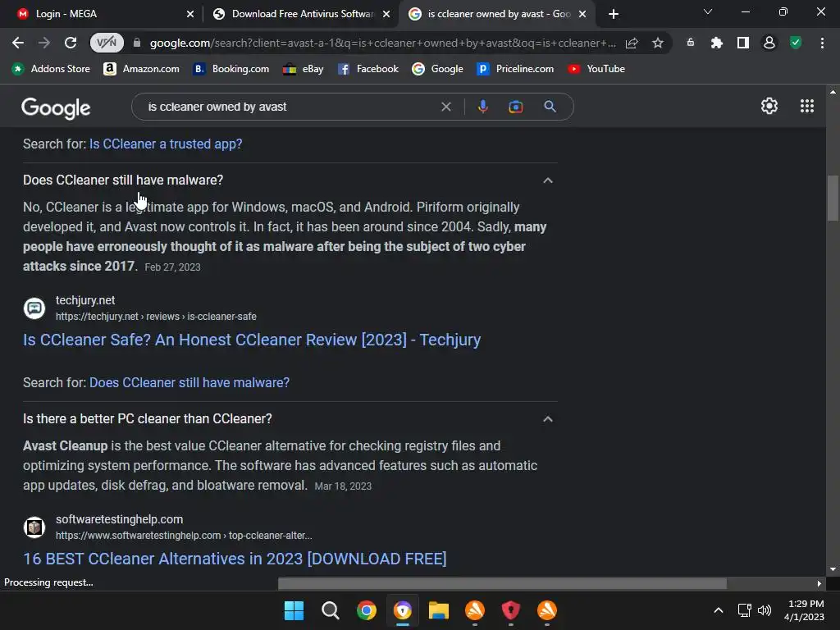This screenshot has height=630, width=840.
Task: Click the techjury.net site icon
Action: [34, 308]
